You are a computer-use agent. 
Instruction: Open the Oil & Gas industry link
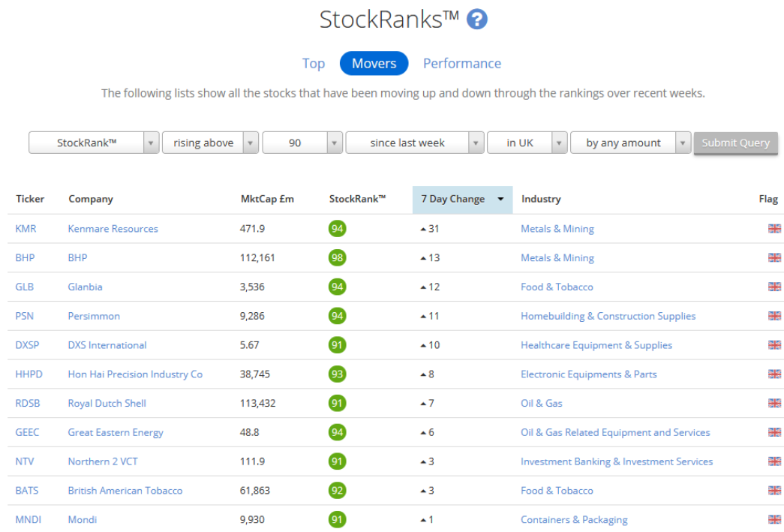click(x=542, y=403)
